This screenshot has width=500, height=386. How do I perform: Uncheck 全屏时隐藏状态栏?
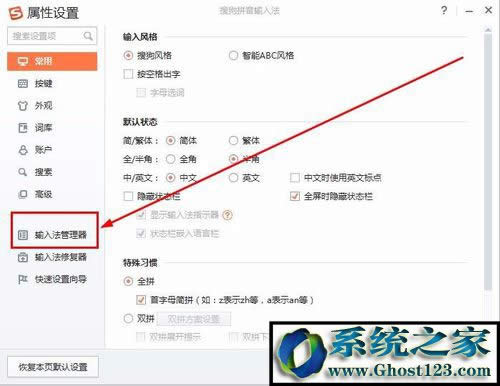pos(295,196)
